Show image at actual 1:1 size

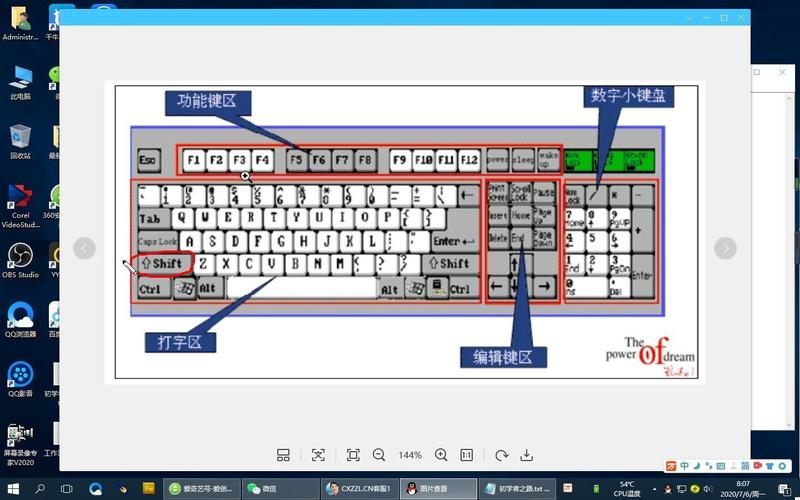click(466, 455)
